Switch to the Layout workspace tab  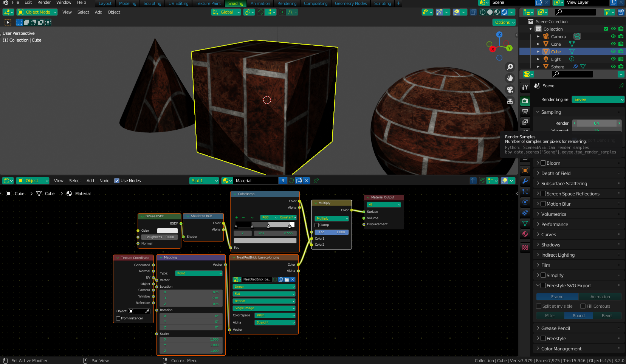105,3
